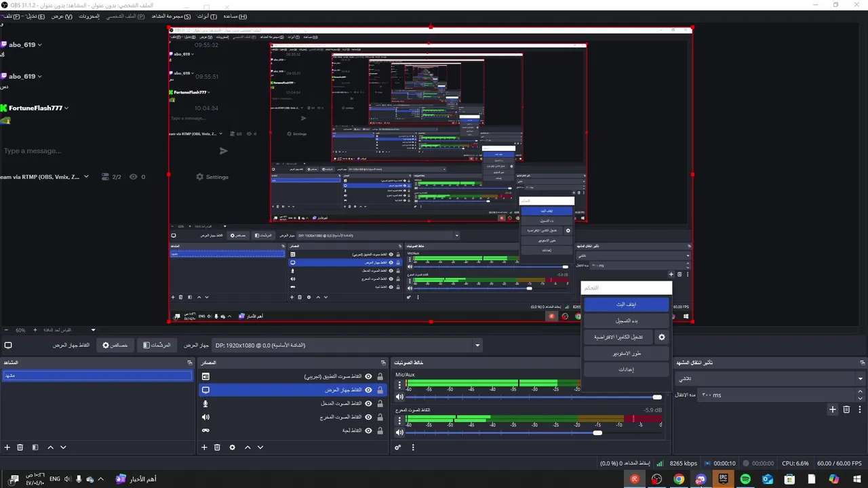This screenshot has height=488, width=868.
Task: Mute the output audio capture speaker icon
Action: (399, 432)
